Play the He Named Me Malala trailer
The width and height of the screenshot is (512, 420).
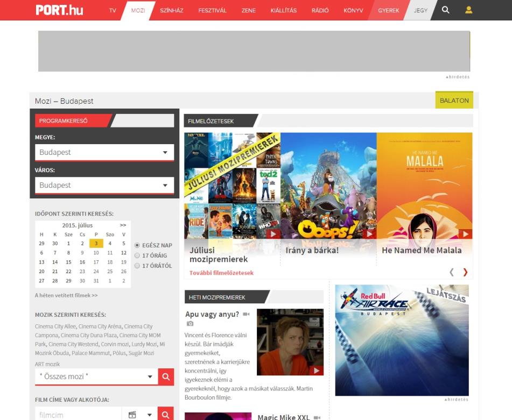tap(465, 234)
